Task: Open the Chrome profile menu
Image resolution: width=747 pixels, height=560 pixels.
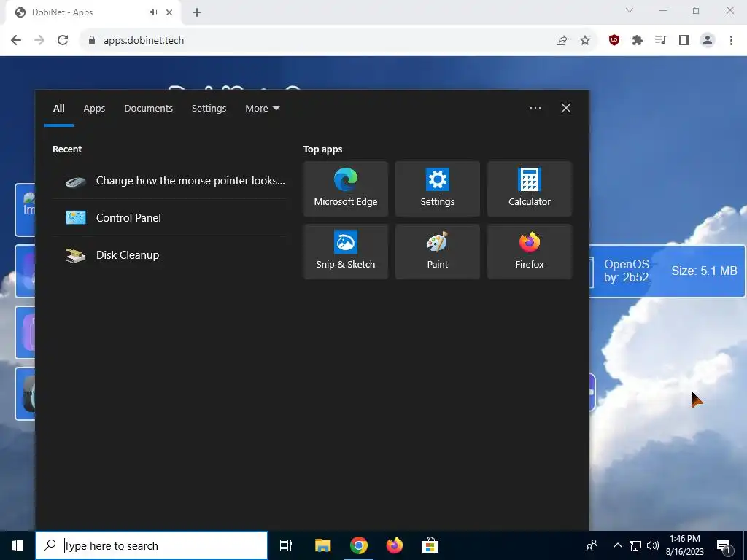Action: coord(708,41)
